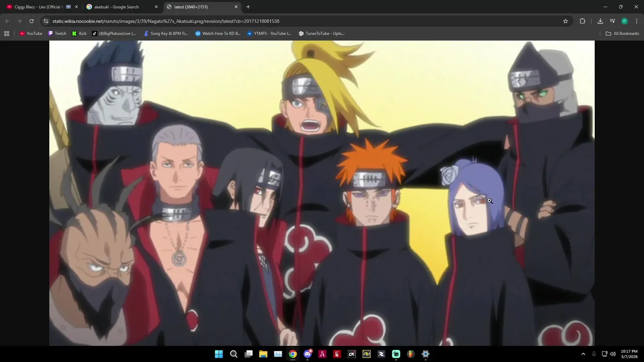
Task: Show hidden system tray icons
Action: click(583, 354)
